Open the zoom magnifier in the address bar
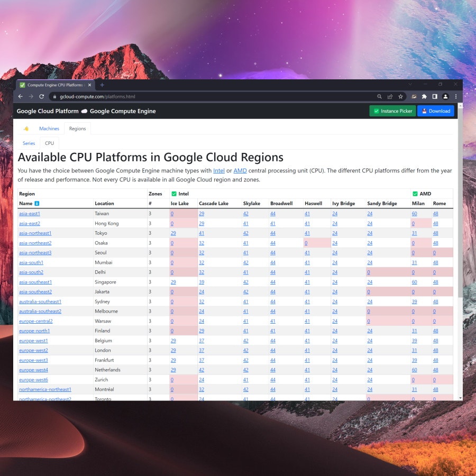Screen dimensions: 476x476 [x=379, y=97]
